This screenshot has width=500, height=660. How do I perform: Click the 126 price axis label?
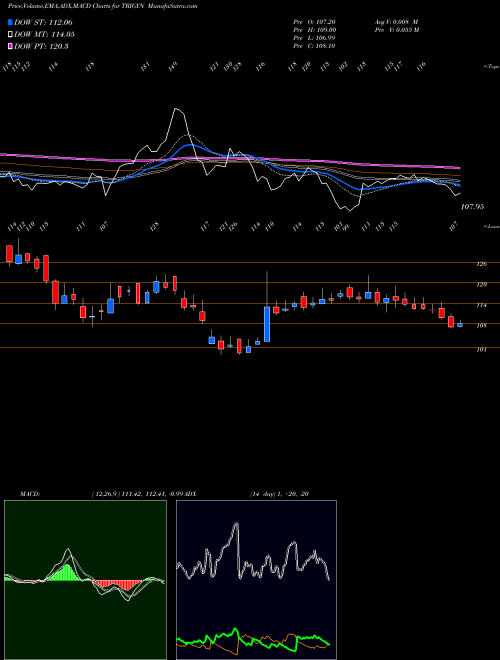[482, 264]
